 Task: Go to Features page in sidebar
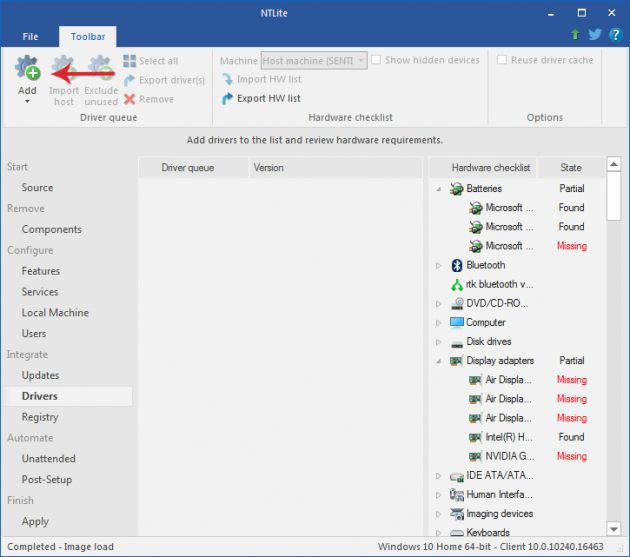click(41, 271)
